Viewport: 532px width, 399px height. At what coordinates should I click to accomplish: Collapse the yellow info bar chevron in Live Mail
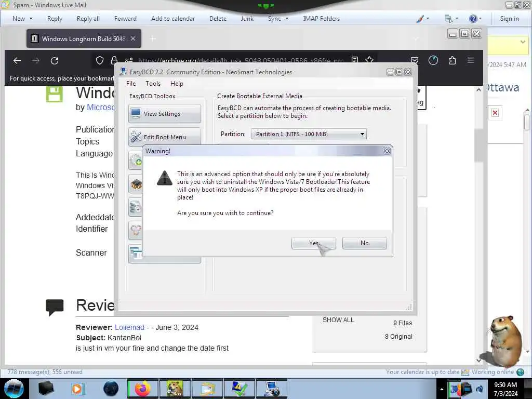(523, 42)
